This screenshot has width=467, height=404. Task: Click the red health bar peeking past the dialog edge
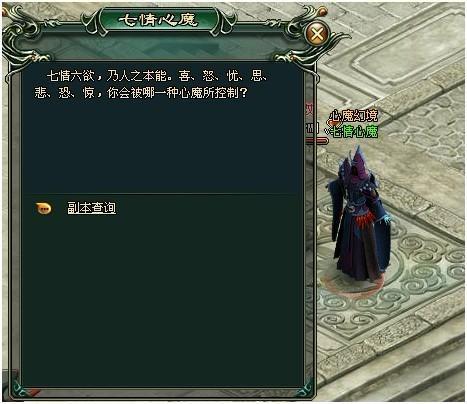point(317,141)
